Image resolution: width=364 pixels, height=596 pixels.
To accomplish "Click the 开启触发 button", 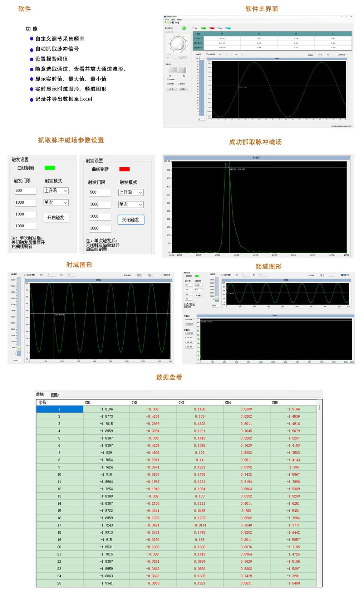I will tap(56, 218).
